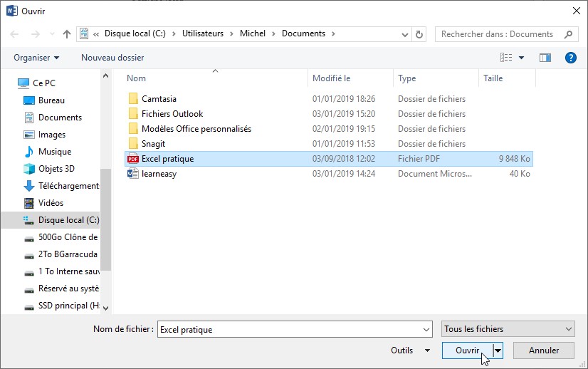
Task: Expand the Ouvrir button dropdown arrow
Action: click(498, 350)
